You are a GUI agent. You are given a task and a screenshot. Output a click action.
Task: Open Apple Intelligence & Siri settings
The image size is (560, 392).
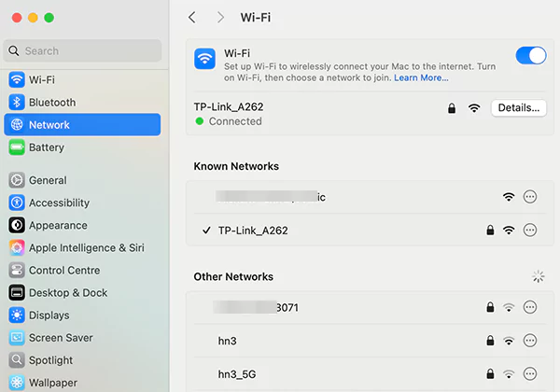tap(82, 247)
